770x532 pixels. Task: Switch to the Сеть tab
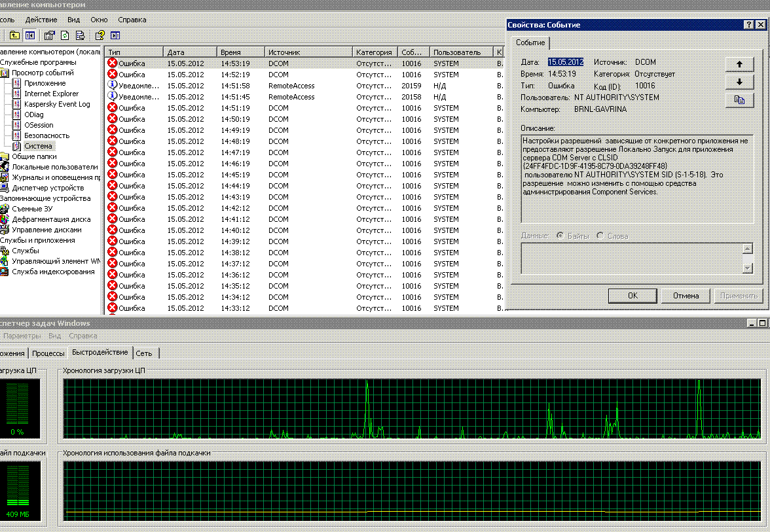144,353
